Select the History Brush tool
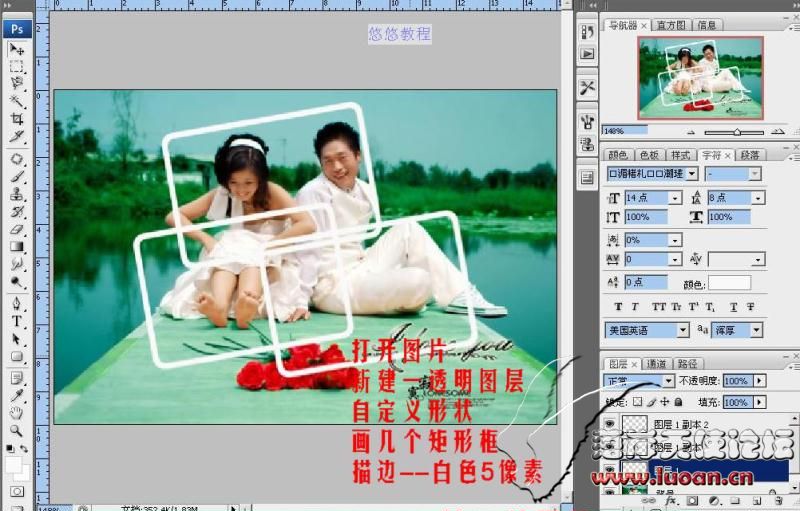Screen dimensions: 800x511 [x=16, y=212]
